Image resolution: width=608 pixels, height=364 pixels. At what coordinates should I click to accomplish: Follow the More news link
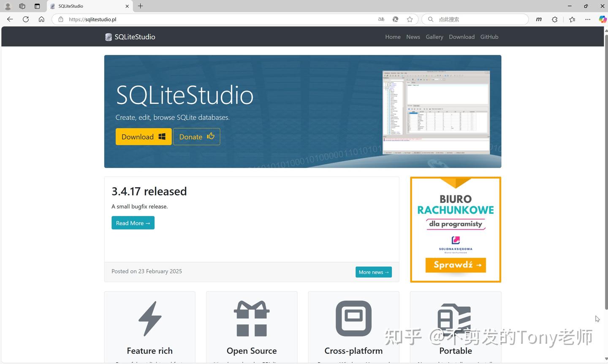click(x=373, y=272)
